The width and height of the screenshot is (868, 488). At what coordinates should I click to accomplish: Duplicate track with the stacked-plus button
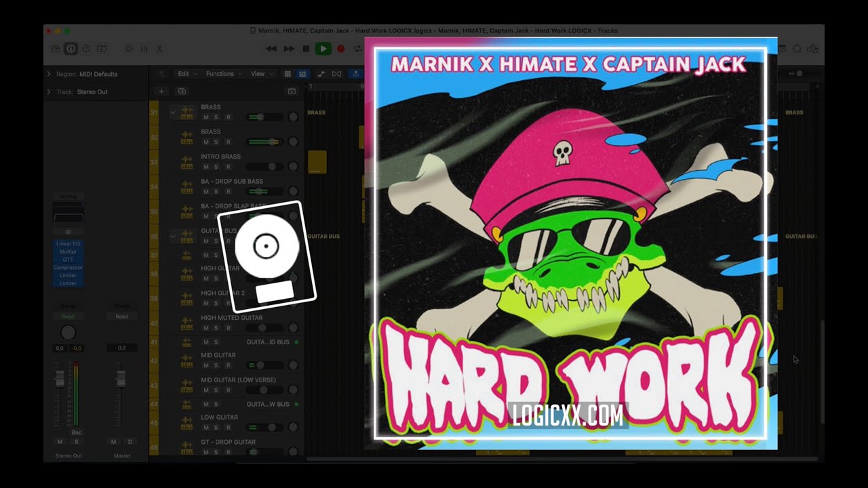[x=182, y=91]
